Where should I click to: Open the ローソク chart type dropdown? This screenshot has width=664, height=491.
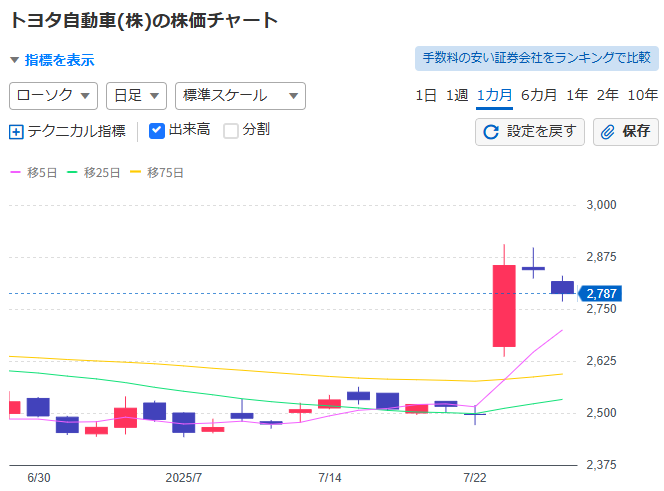(53, 96)
